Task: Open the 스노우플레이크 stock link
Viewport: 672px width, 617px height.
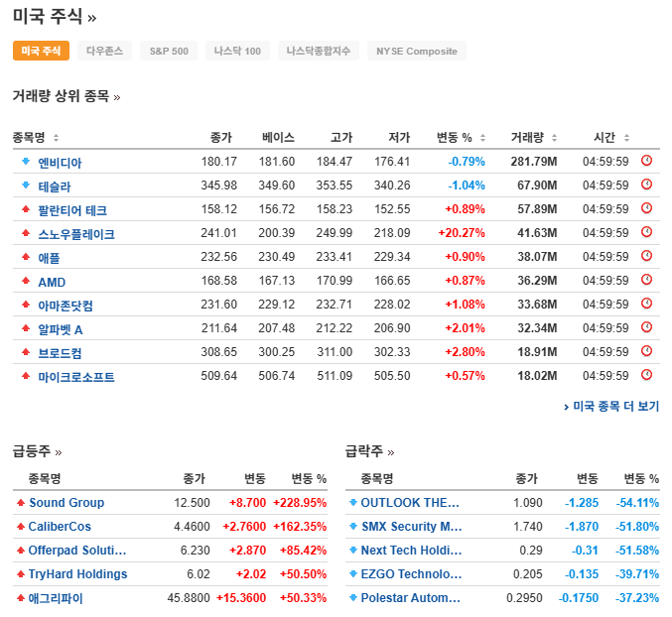Action: [76, 234]
